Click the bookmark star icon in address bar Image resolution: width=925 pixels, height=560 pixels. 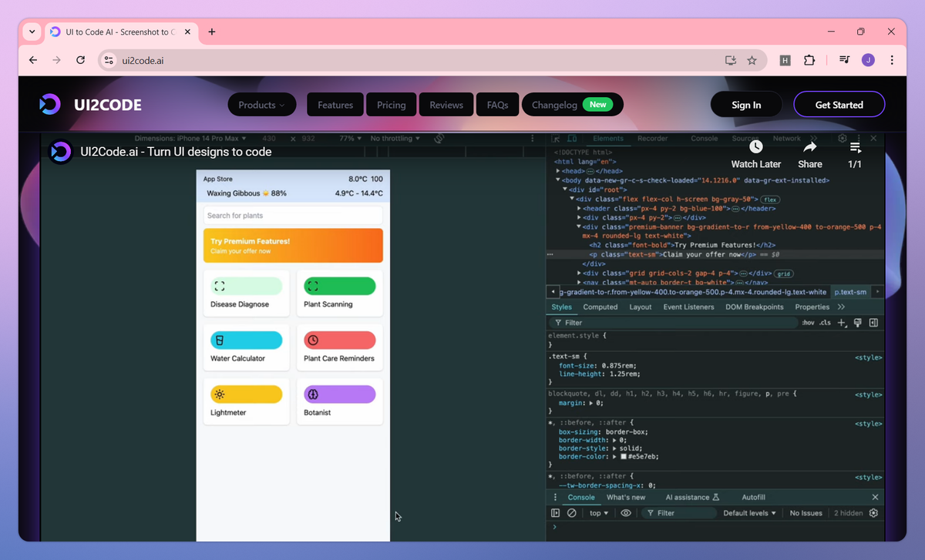(752, 60)
